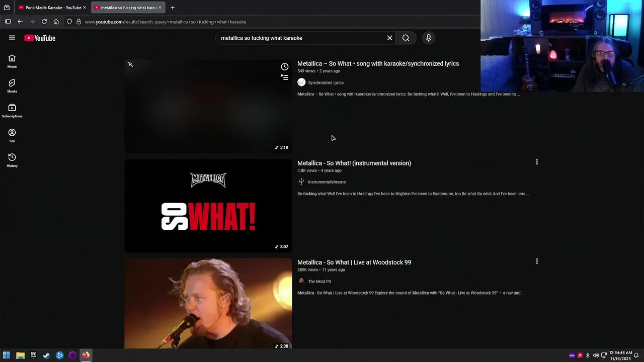Open more options for instrumental version video
Screen dimensions: 644x362
coord(537,162)
